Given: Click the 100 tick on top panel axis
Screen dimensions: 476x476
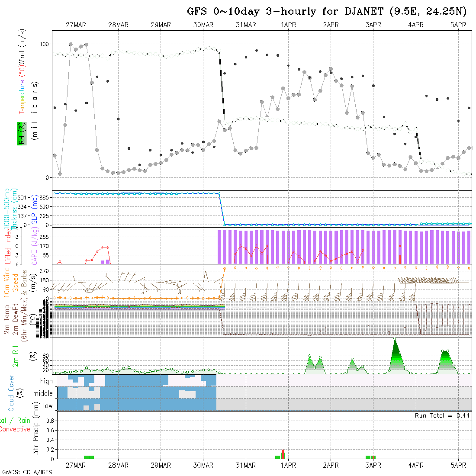Looking at the screenshot, I should point(45,44).
